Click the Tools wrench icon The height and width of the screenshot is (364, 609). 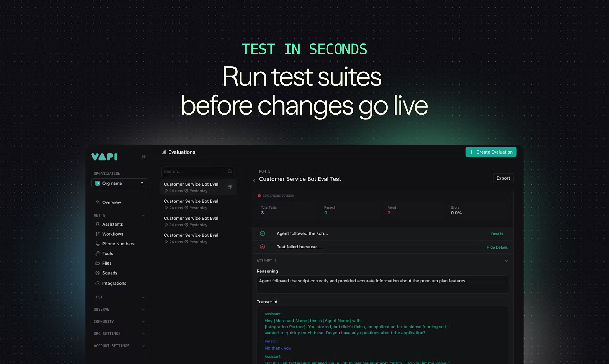tap(97, 253)
